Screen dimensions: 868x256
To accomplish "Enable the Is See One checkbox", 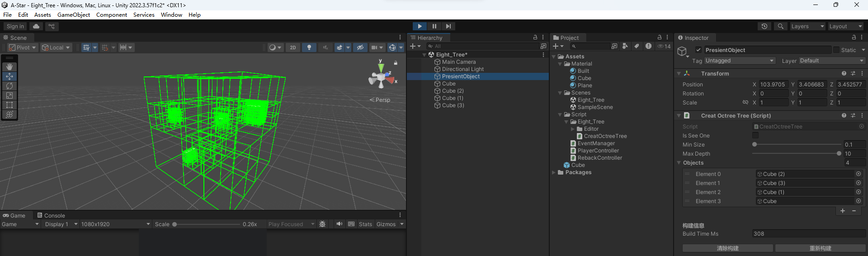I will click(x=755, y=136).
